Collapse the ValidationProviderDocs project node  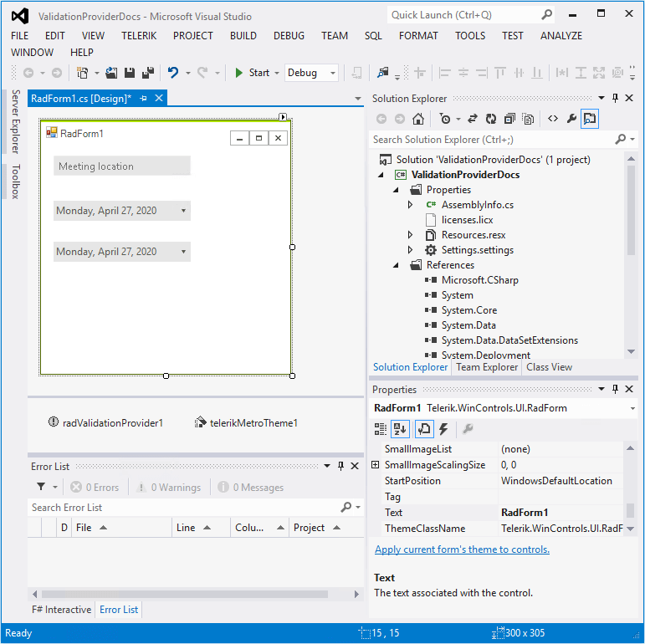(381, 175)
